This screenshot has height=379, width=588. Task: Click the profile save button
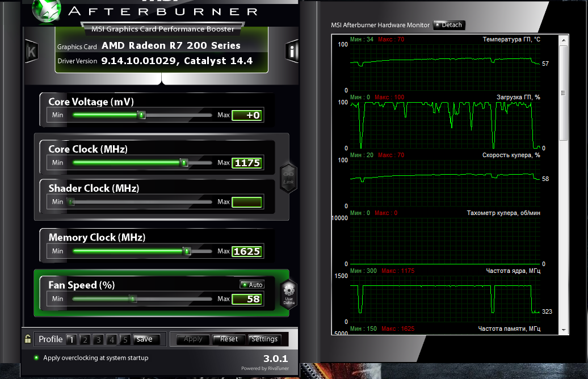click(146, 339)
